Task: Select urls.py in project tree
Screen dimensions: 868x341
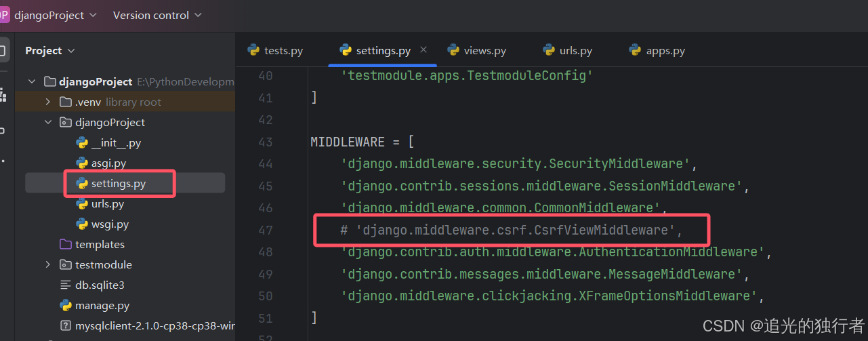Action: click(x=108, y=204)
